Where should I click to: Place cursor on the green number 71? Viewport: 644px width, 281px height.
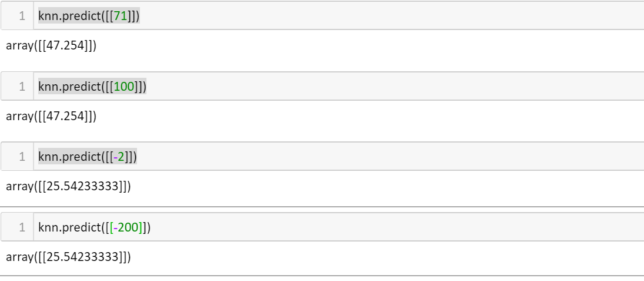[x=121, y=16]
